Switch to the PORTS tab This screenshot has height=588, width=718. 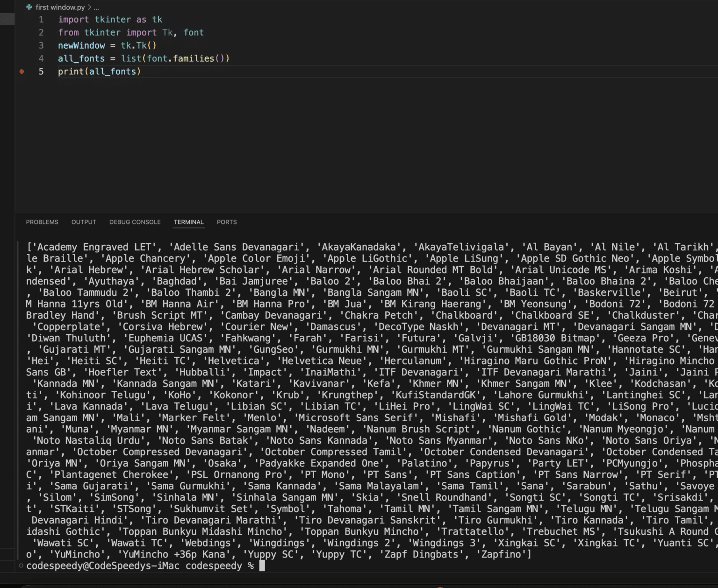point(227,222)
